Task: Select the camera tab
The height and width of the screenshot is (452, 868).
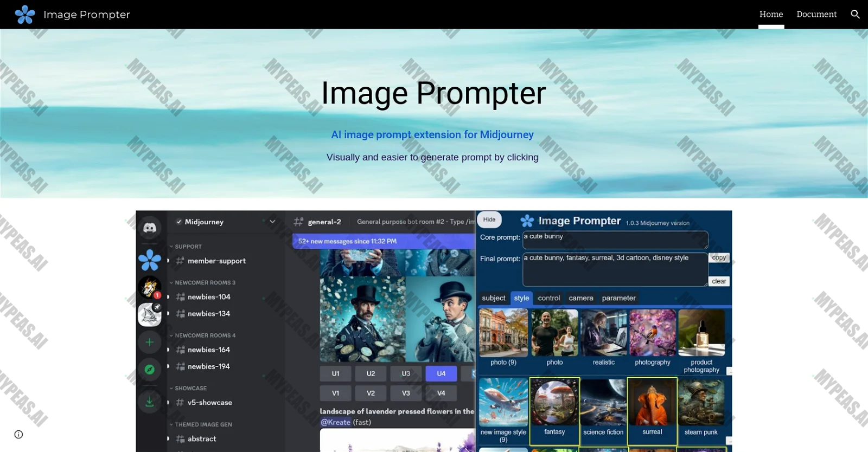Action: point(581,298)
